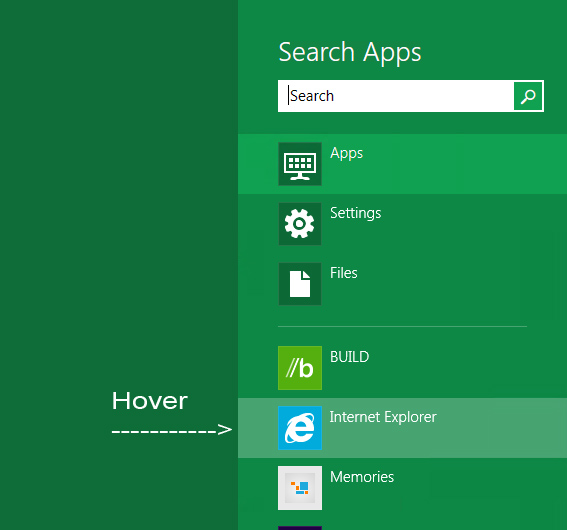This screenshot has height=530, width=567.
Task: Click the BUILD app name
Action: 349,357
